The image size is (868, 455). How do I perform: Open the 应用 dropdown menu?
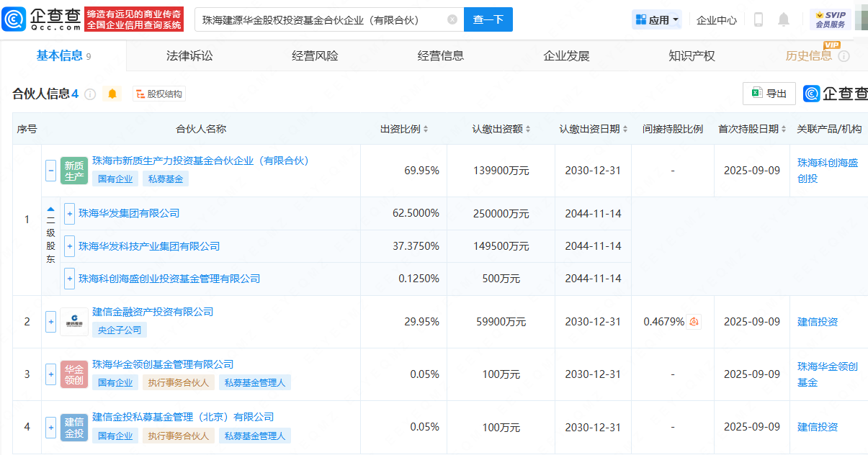tap(657, 20)
